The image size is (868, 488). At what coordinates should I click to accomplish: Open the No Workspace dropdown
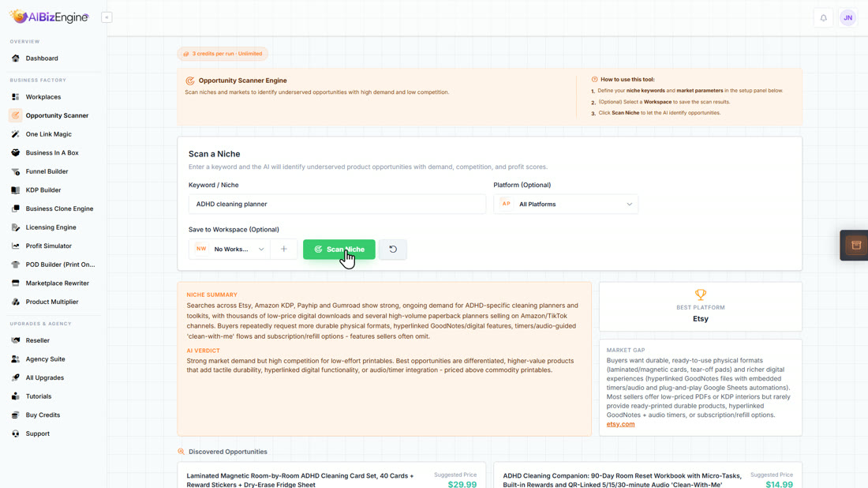click(230, 250)
